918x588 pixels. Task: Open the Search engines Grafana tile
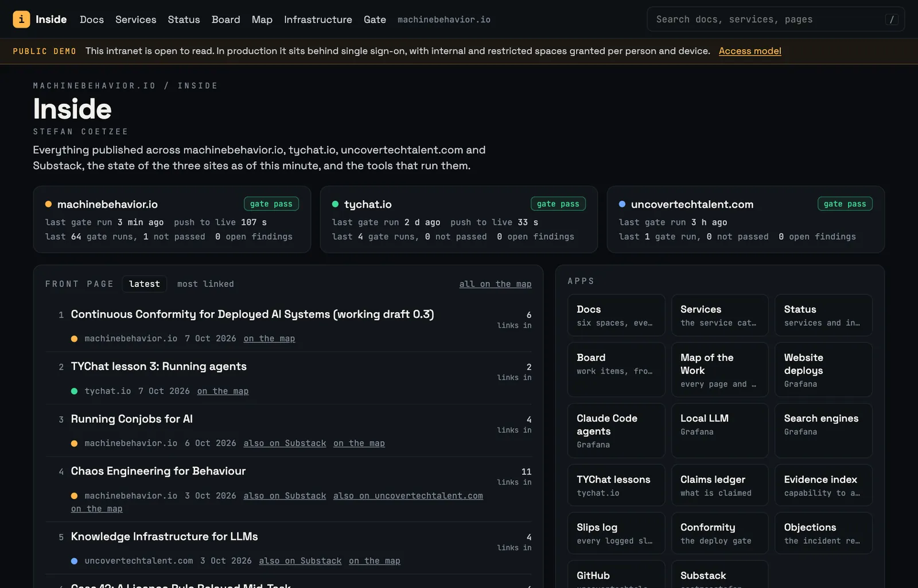click(x=823, y=430)
